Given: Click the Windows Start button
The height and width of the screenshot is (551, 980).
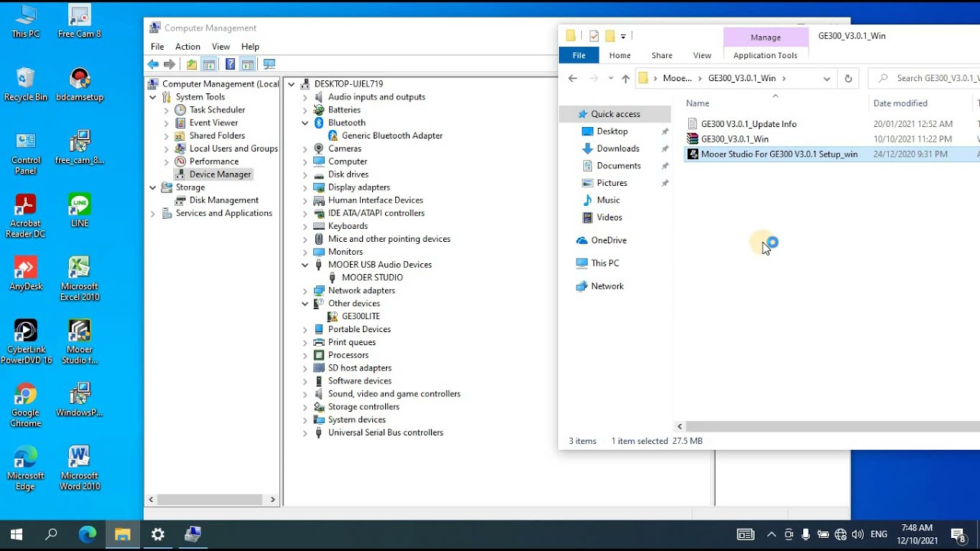Looking at the screenshot, I should tap(16, 534).
